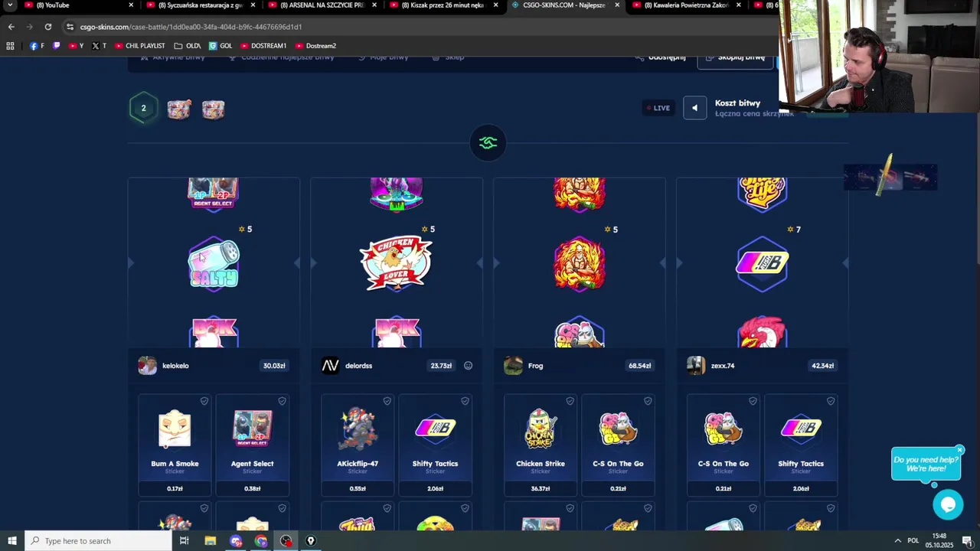Click Frog's total value 68.54zł
980x551 pixels.
coord(639,366)
